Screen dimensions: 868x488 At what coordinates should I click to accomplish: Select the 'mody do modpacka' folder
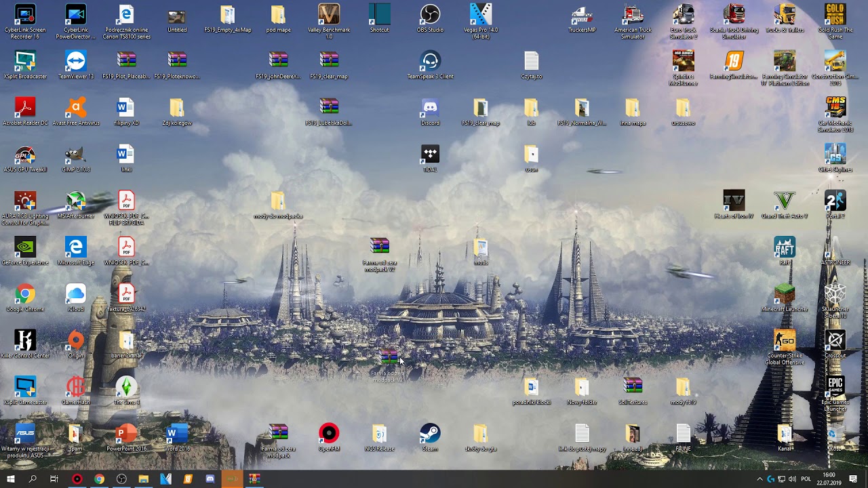point(278,205)
